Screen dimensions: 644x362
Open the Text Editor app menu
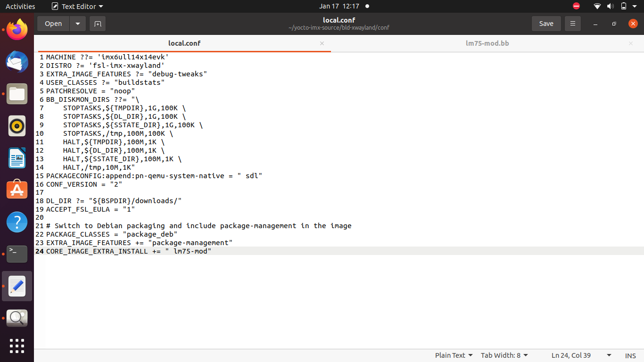click(x=77, y=6)
